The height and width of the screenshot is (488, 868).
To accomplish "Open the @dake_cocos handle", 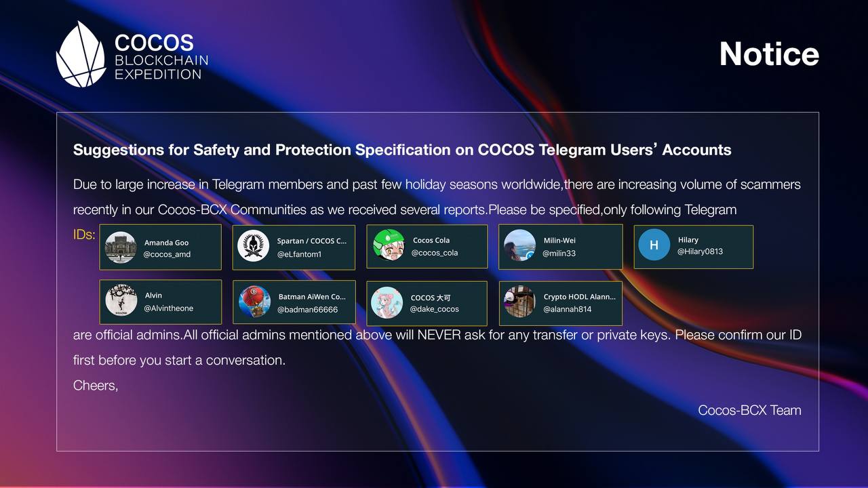I will [x=434, y=309].
